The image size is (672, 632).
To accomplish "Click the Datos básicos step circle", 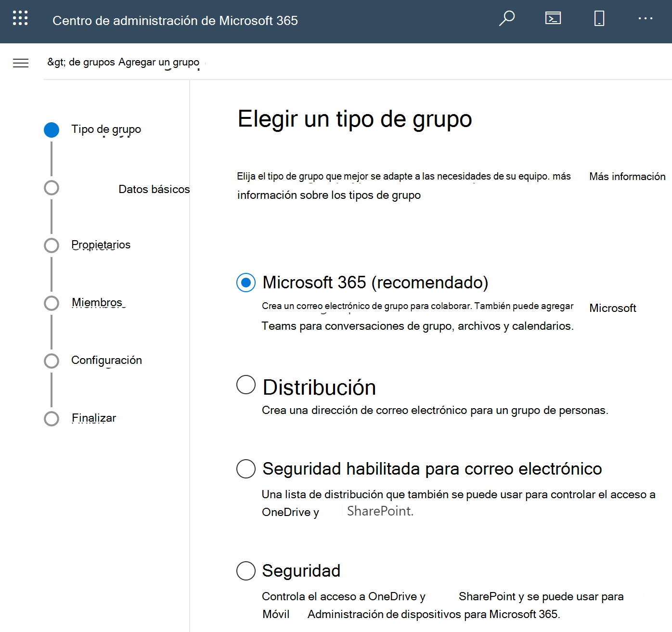I will point(52,188).
